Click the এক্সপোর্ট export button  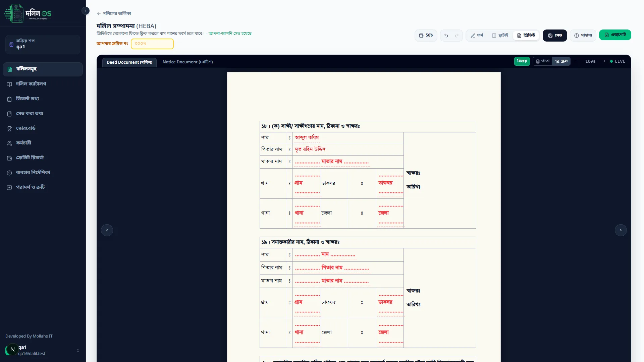point(615,35)
